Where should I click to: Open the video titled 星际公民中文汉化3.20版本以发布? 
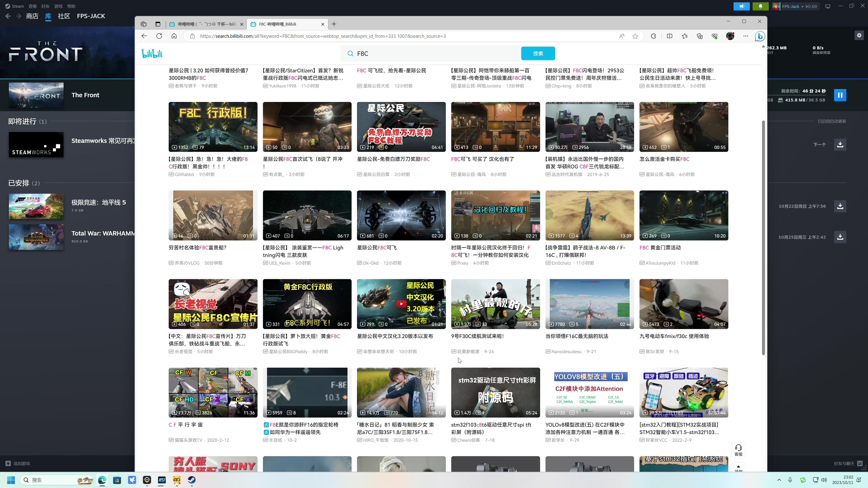coord(395,336)
